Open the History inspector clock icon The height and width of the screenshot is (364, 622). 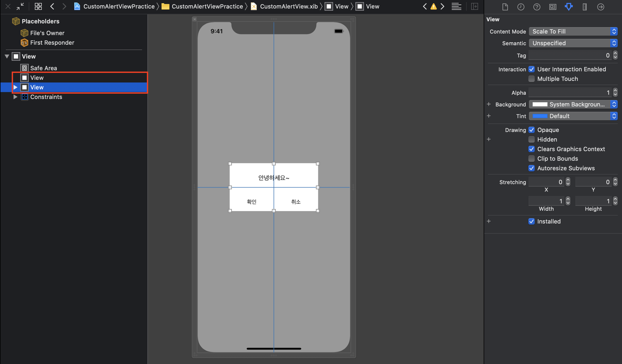coord(521,7)
